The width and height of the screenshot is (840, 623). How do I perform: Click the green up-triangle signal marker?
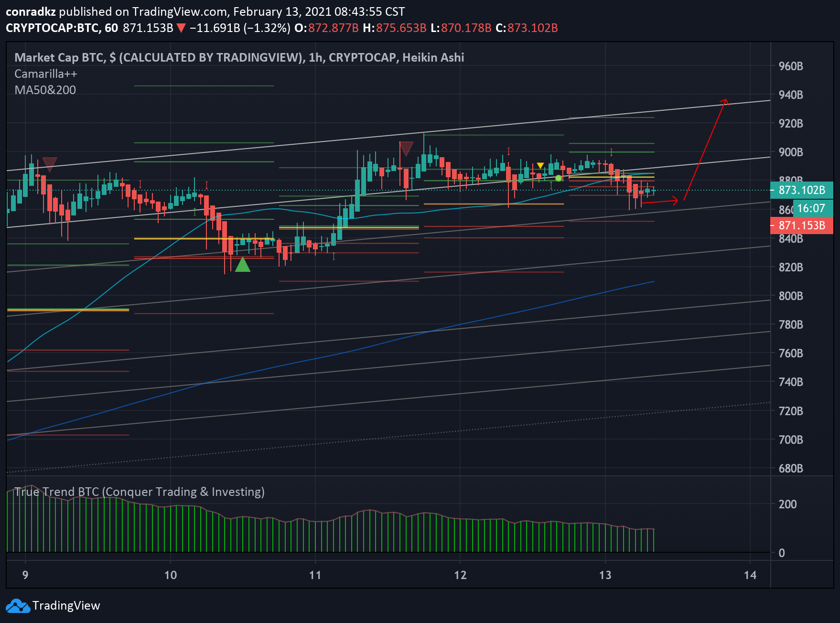(x=243, y=264)
